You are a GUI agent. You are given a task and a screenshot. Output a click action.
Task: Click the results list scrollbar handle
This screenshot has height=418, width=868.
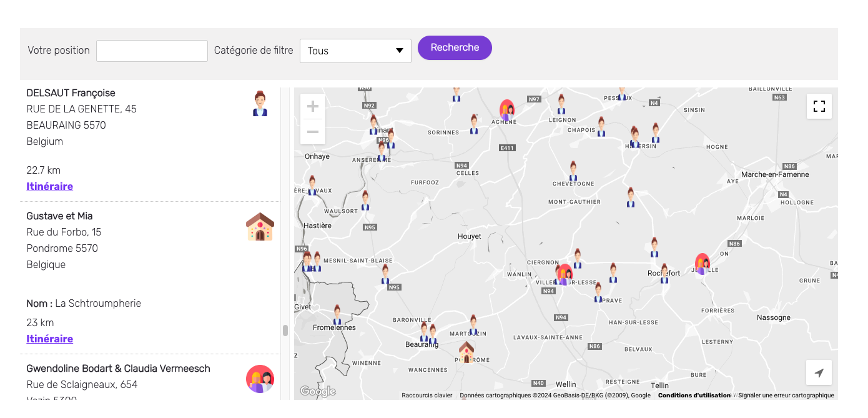click(285, 331)
